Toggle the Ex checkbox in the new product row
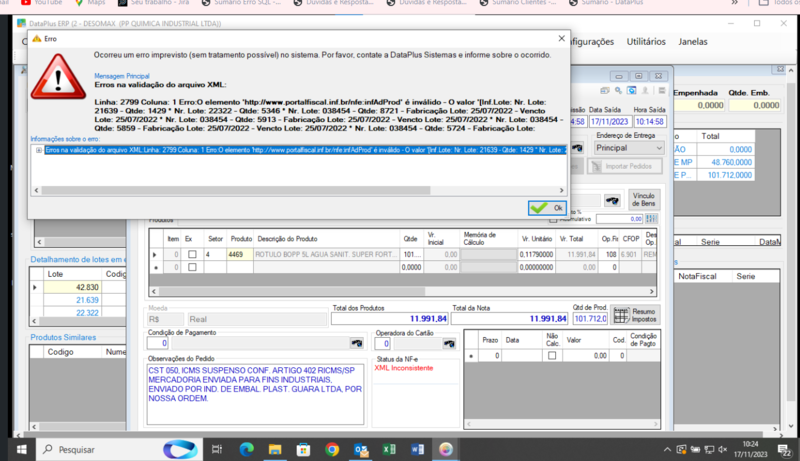The image size is (800, 461). point(192,267)
